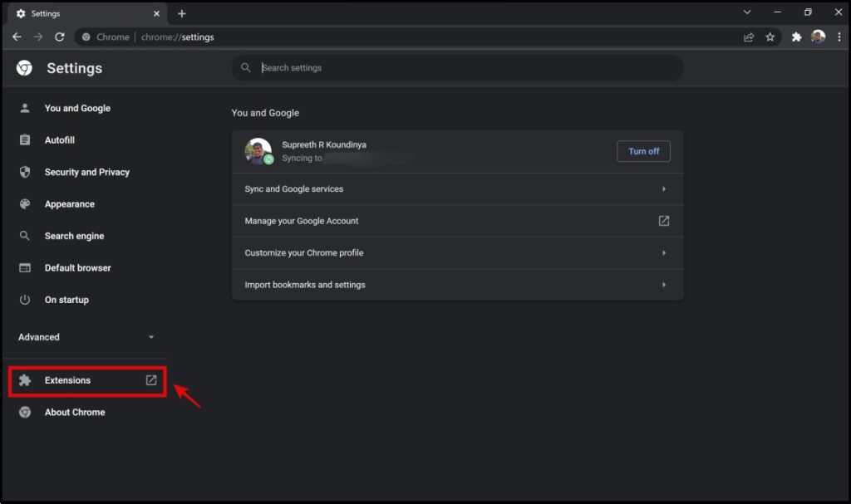Open Manage your Google Account
The width and height of the screenshot is (851, 504).
[x=458, y=221]
